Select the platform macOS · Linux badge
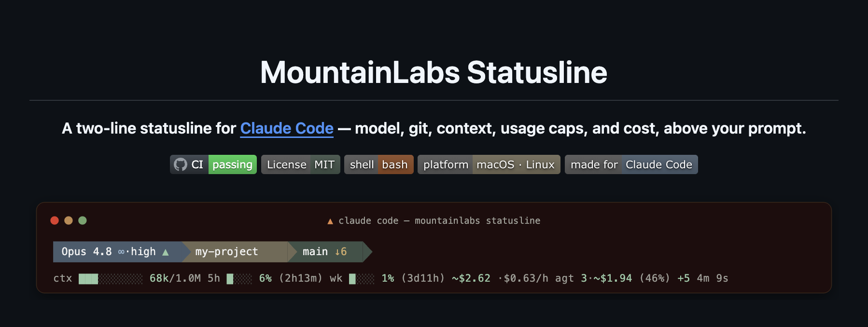The image size is (868, 327). (489, 164)
